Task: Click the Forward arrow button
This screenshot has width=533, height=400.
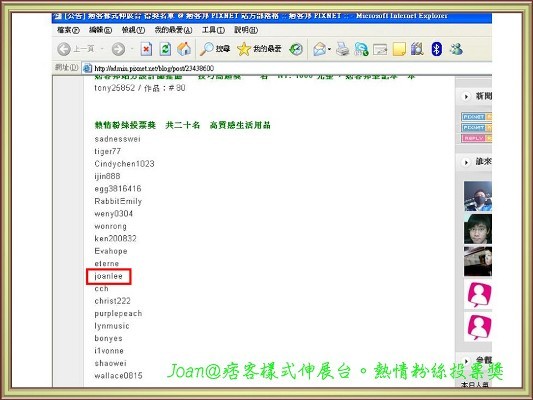Action: tap(118, 49)
